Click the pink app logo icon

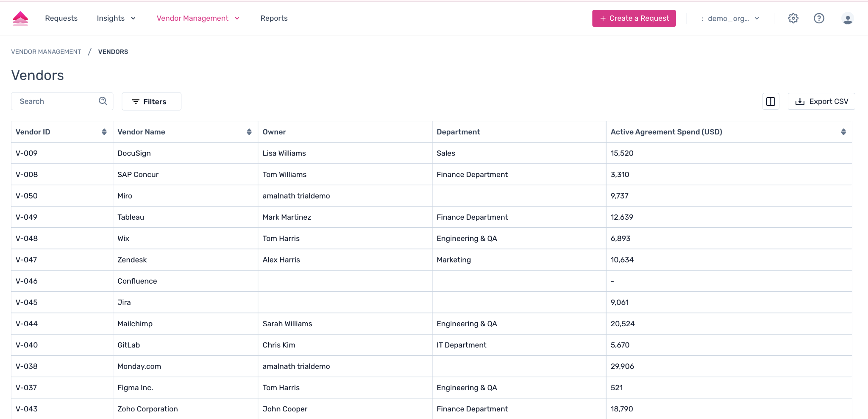pos(20,18)
